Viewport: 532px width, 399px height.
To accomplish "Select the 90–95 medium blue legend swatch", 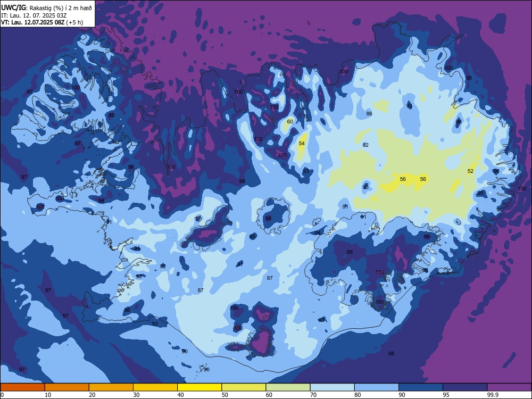I will click(x=421, y=387).
